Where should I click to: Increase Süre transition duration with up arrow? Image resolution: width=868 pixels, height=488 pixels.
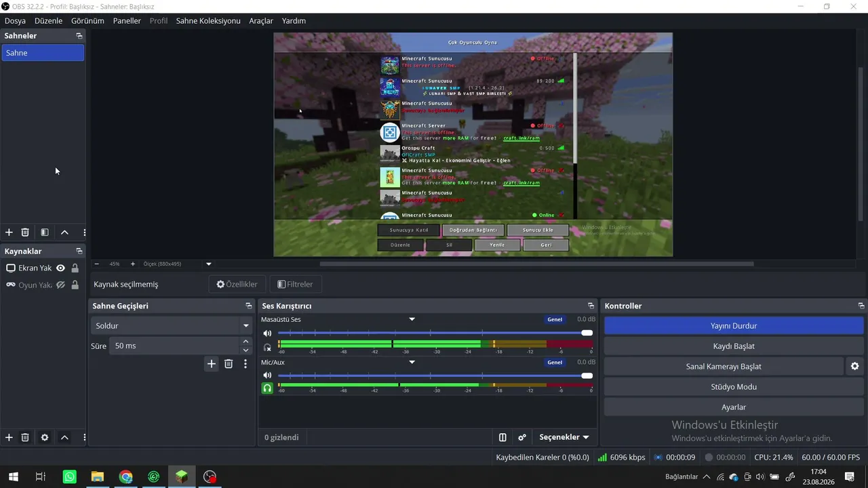pyautogui.click(x=245, y=342)
